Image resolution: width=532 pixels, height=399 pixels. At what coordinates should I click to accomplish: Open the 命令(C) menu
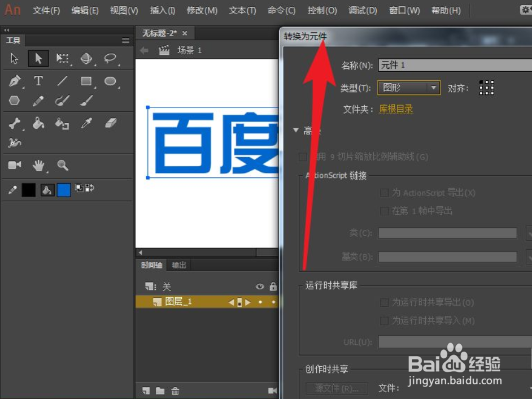click(281, 11)
